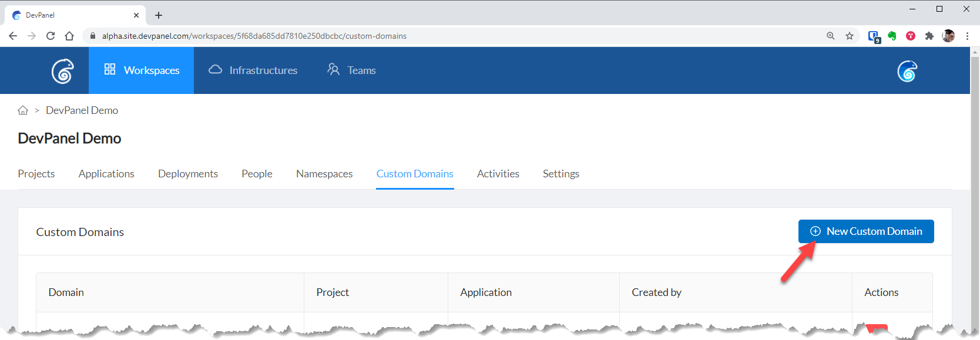This screenshot has width=980, height=340.
Task: Click the home icon in breadcrumb
Action: point(23,110)
